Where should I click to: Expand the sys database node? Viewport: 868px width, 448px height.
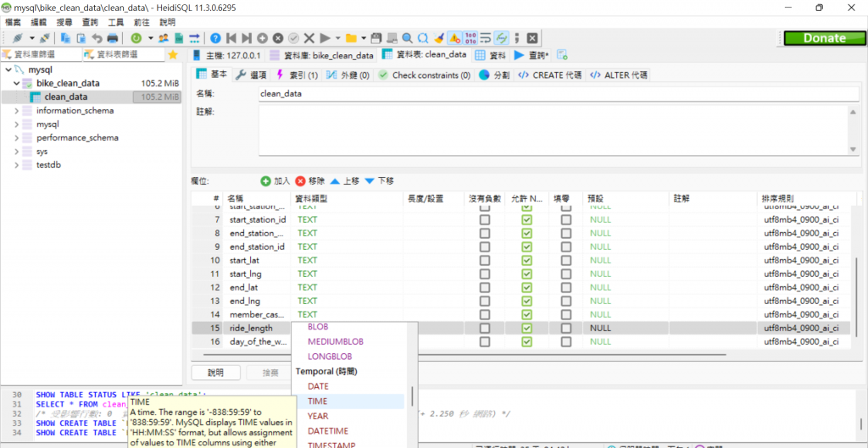[16, 152]
